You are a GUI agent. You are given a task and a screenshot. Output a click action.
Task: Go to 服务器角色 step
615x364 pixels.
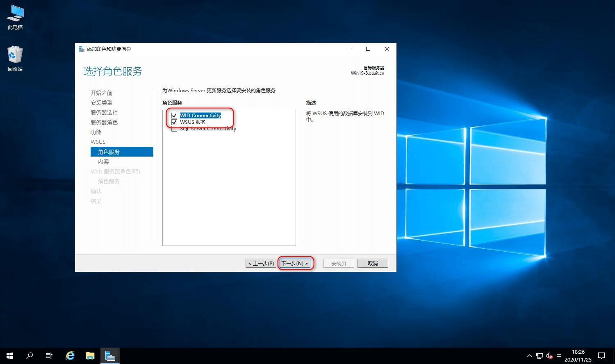104,123
